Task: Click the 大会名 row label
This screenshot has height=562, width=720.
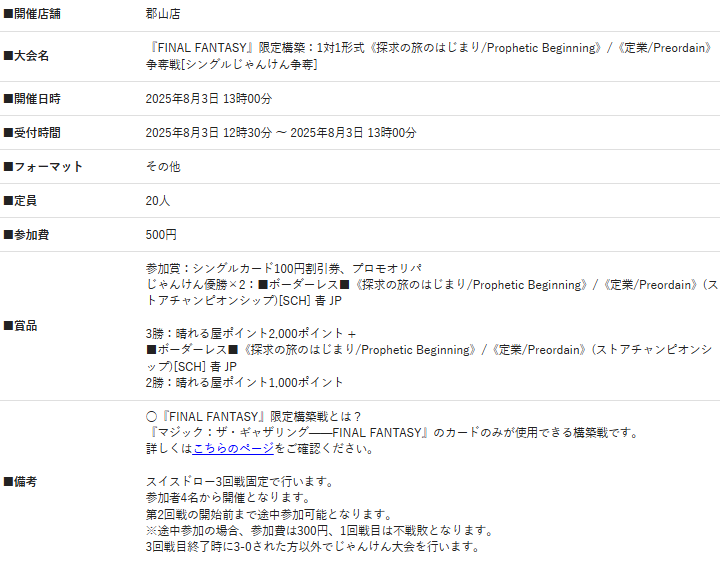Action: [x=27, y=56]
